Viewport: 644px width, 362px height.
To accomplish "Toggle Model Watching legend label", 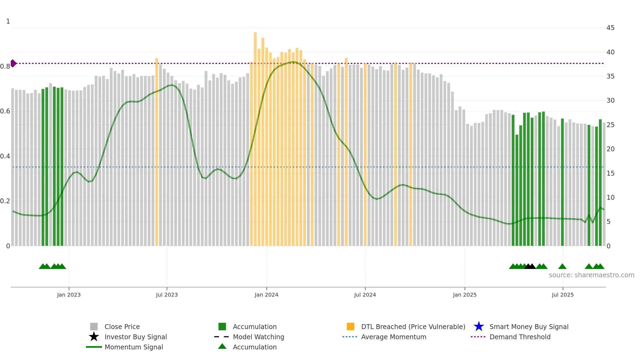I will 258,337.
